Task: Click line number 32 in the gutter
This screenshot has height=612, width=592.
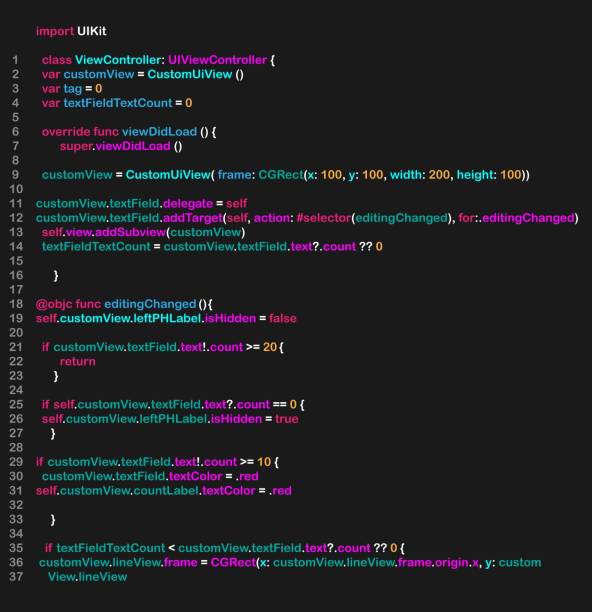Action: pos(16,505)
